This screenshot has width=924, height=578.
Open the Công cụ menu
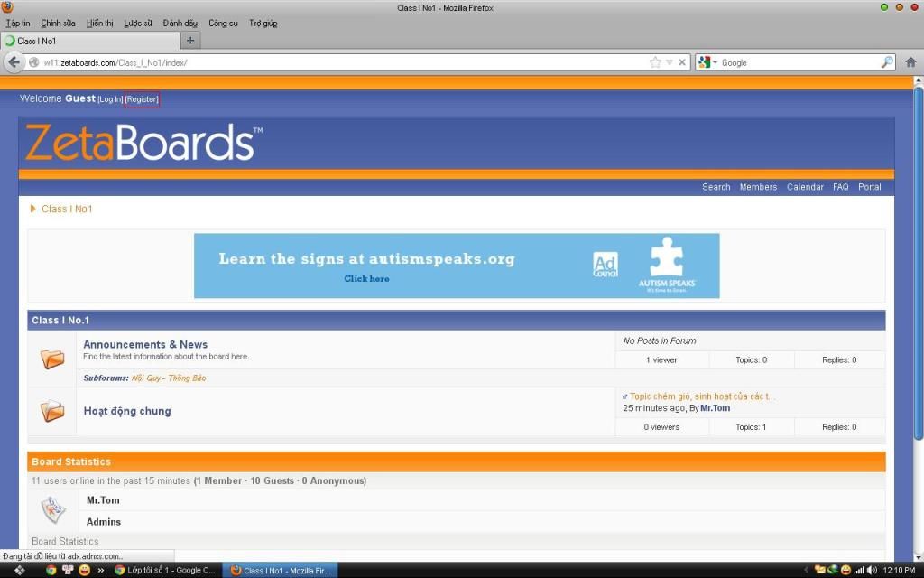click(223, 23)
